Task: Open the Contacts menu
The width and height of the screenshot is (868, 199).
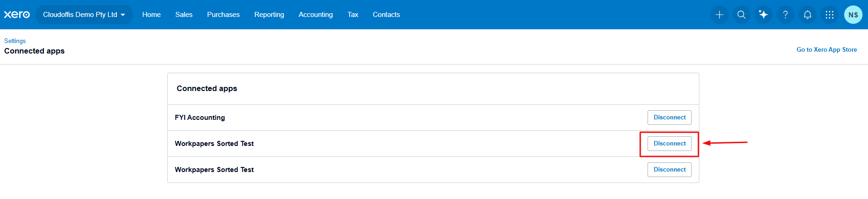Action: [386, 15]
